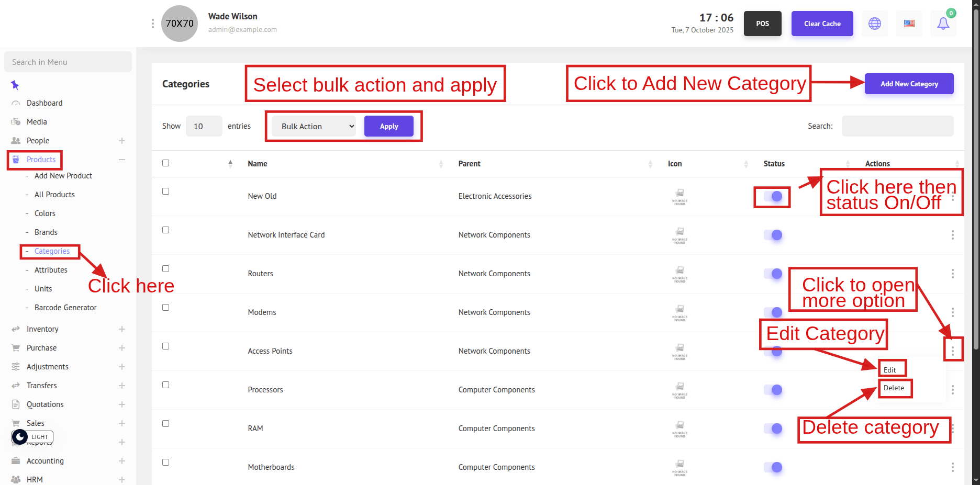Click the US flag icon
The width and height of the screenshot is (980, 485).
(909, 24)
